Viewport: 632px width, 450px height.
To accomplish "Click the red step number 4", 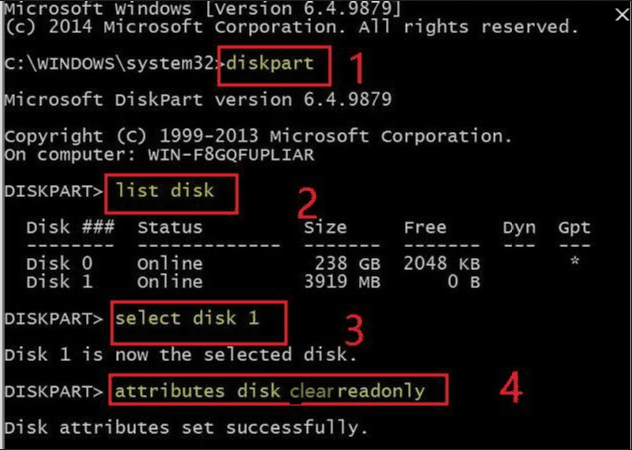I will (511, 387).
